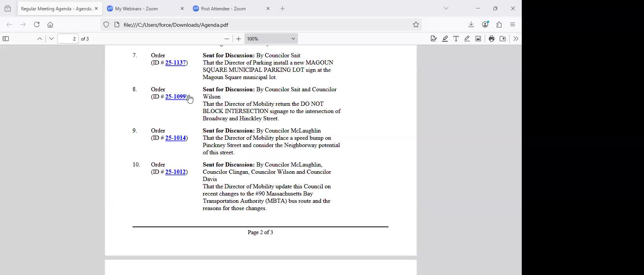
Task: Click the site information page icon in address bar
Action: point(117,24)
